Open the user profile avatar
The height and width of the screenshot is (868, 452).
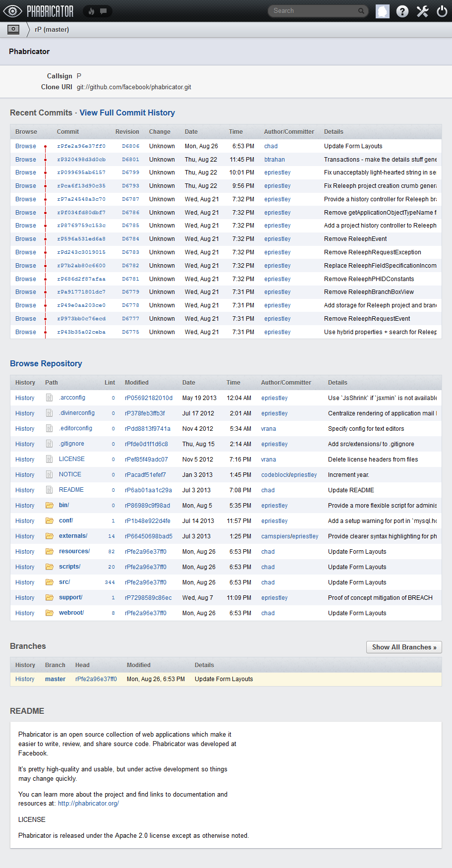(x=383, y=11)
